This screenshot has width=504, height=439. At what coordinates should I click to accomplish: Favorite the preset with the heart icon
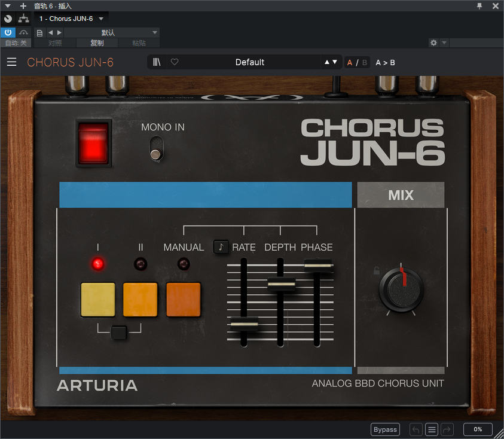pyautogui.click(x=175, y=62)
